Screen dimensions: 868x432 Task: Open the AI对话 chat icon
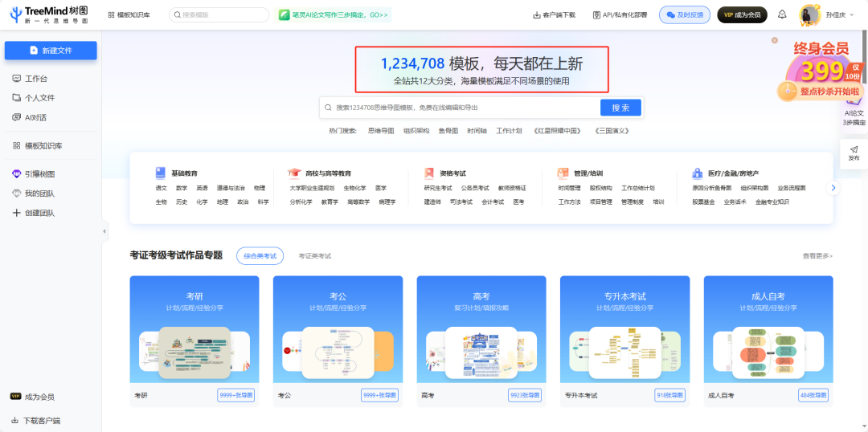click(17, 116)
